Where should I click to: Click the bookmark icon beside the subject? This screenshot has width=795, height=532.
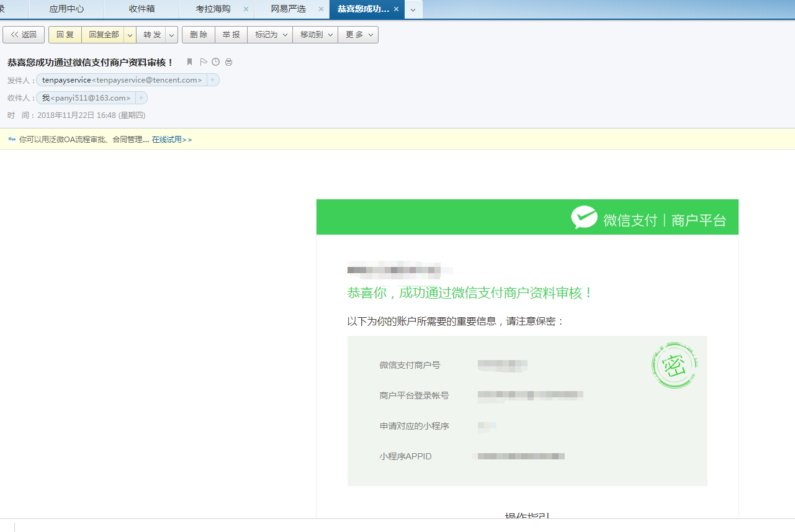click(x=190, y=62)
